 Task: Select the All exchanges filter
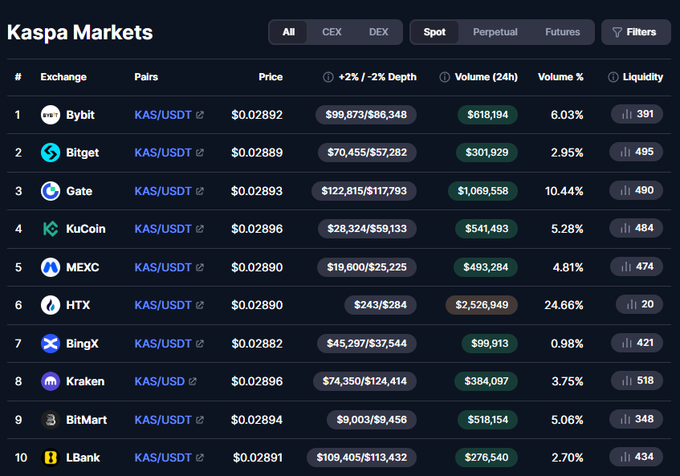click(288, 32)
